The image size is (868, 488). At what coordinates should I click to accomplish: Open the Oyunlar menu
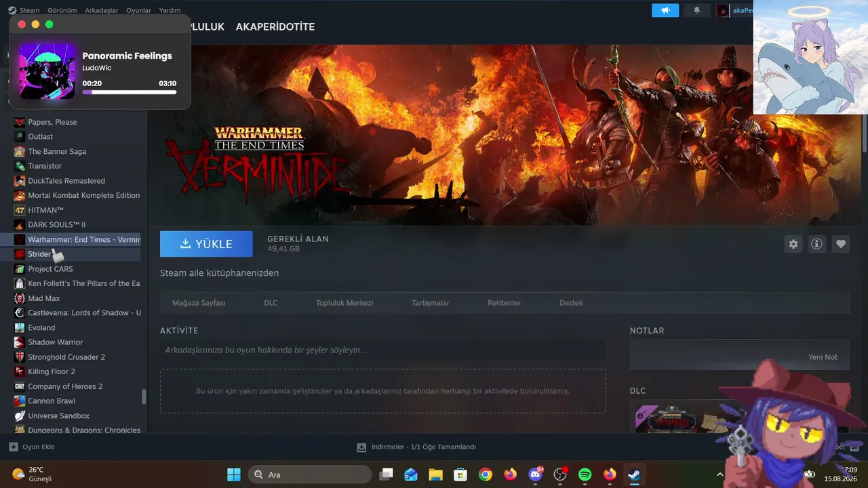139,10
